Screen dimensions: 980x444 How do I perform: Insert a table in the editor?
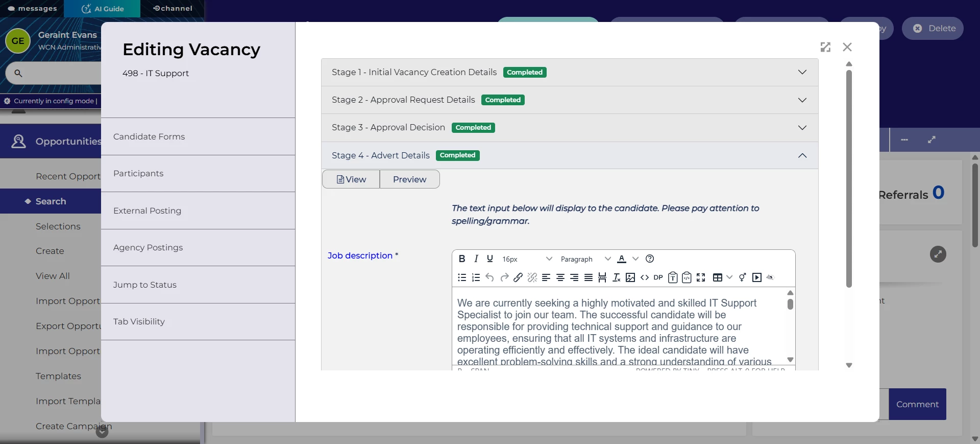pyautogui.click(x=718, y=277)
